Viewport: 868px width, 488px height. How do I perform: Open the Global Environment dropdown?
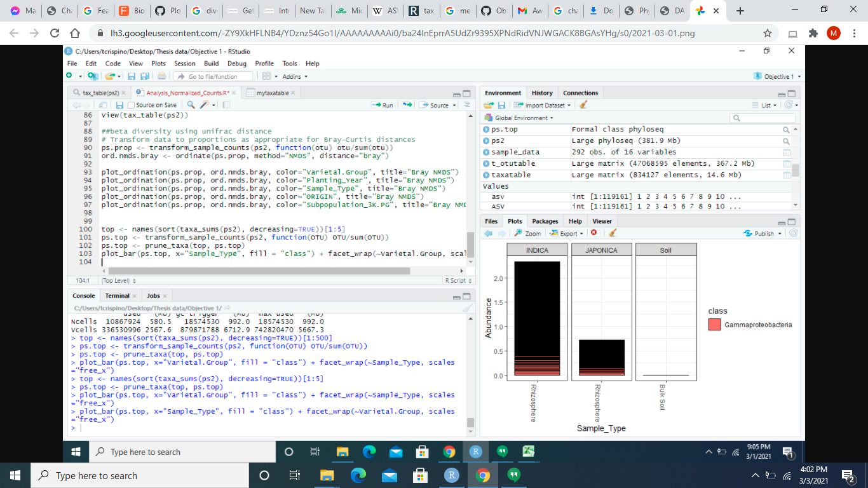[x=520, y=118]
